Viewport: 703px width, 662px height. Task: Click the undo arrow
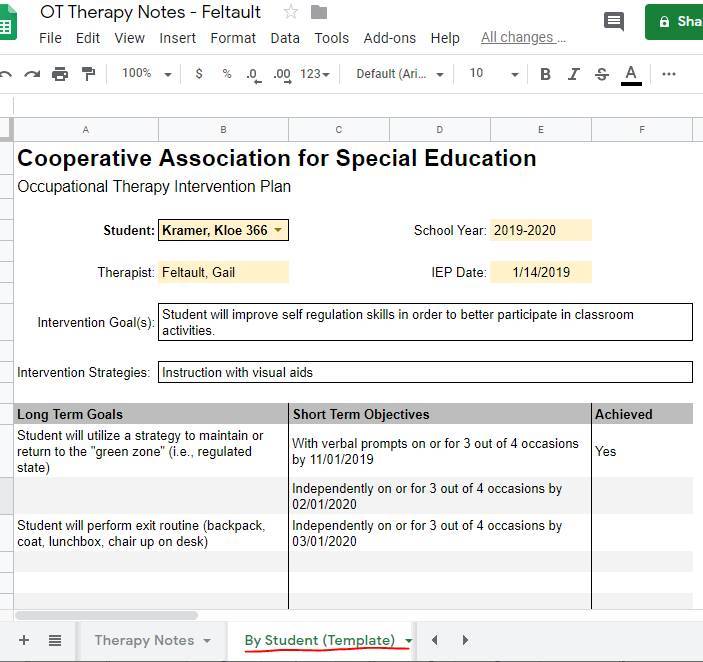pyautogui.click(x=6, y=74)
